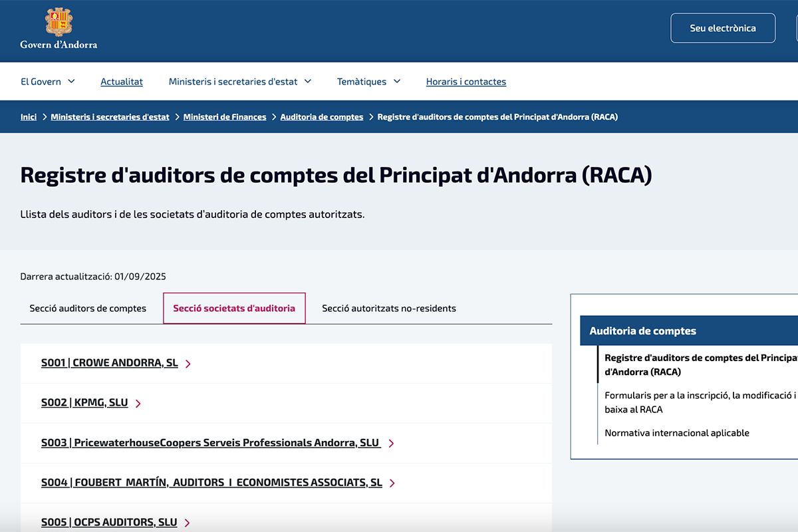Click the arrow next to FOUBERT MARTÍN entry
Screen dimensions: 798x532
[x=393, y=483]
